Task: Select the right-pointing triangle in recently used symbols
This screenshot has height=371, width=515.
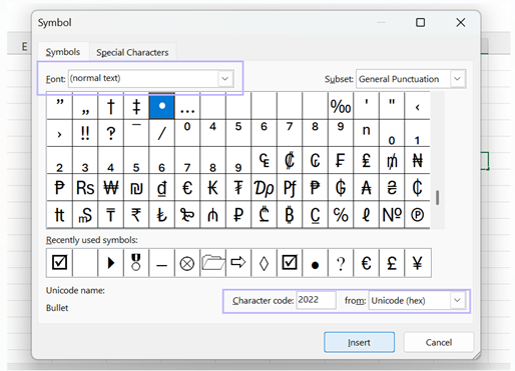Action: 111,263
